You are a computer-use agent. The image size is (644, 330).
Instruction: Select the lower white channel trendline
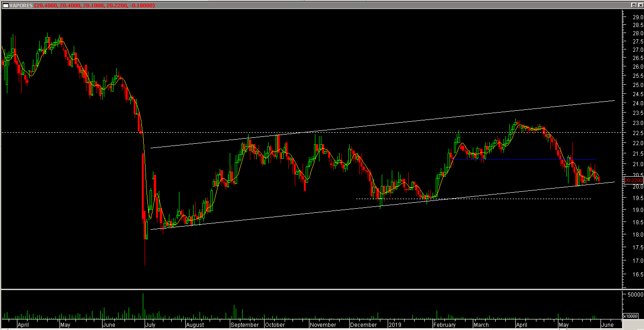tap(300, 214)
